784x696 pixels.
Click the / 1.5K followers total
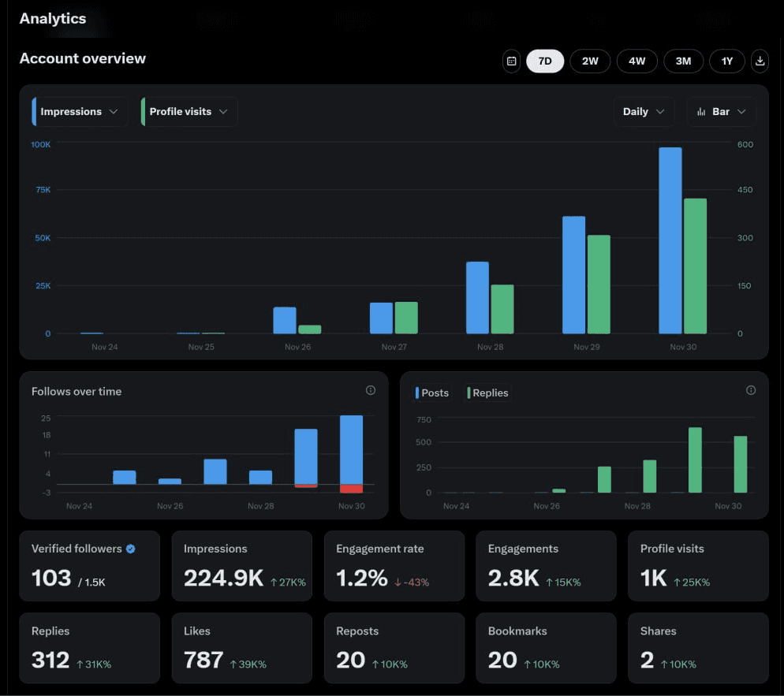point(91,582)
